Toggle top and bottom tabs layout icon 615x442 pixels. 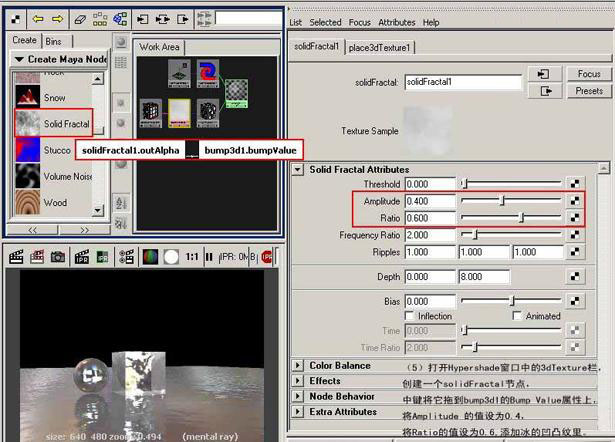[x=204, y=19]
